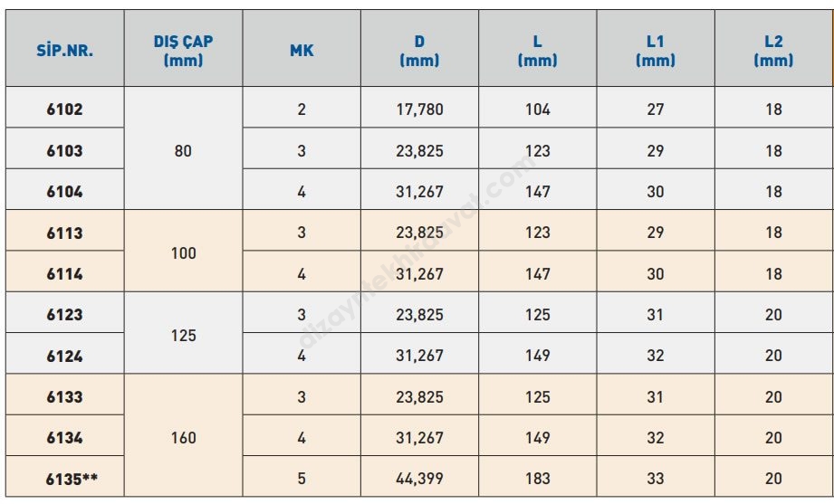This screenshot has height=504, width=834.
Task: Select the 6124 order number cell
Action: pyautogui.click(x=65, y=356)
